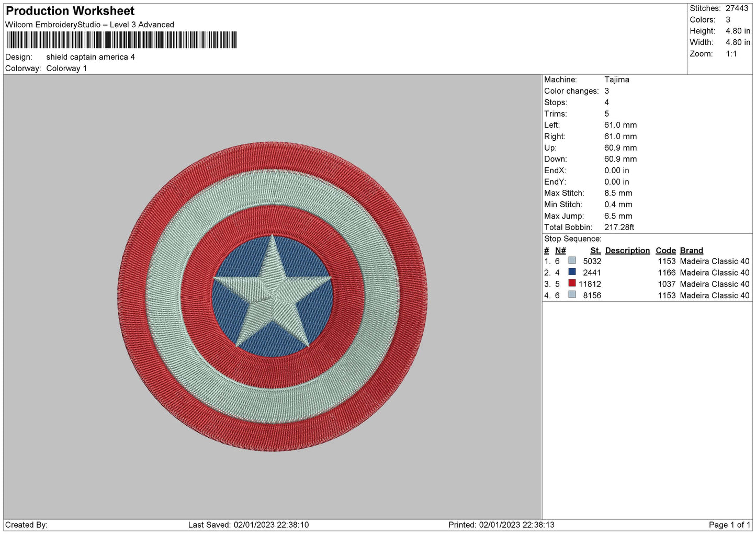Click the 'Created By:' footer label

tap(26, 525)
